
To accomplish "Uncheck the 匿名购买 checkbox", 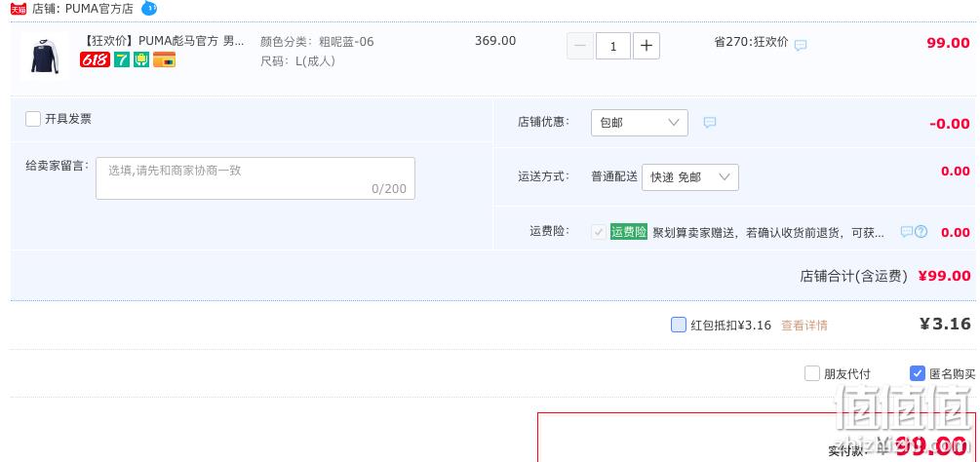I will (917, 373).
